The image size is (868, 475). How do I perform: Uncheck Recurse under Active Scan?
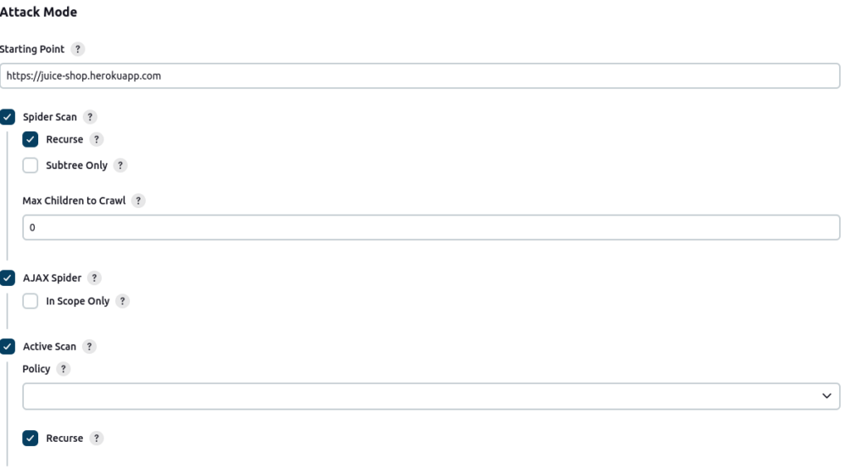coord(31,439)
